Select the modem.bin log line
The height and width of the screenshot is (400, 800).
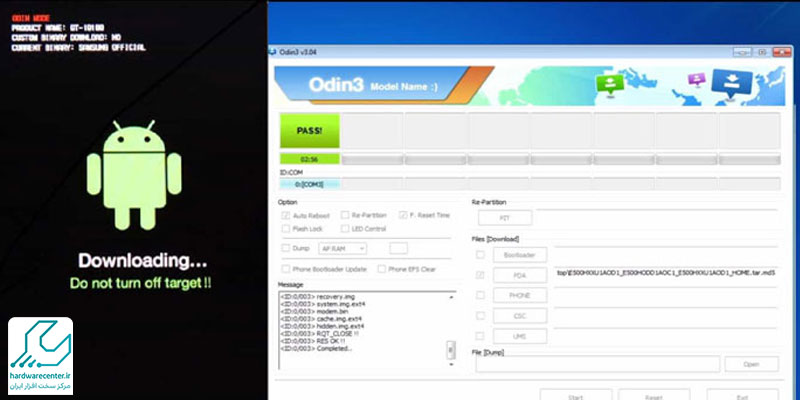(315, 311)
